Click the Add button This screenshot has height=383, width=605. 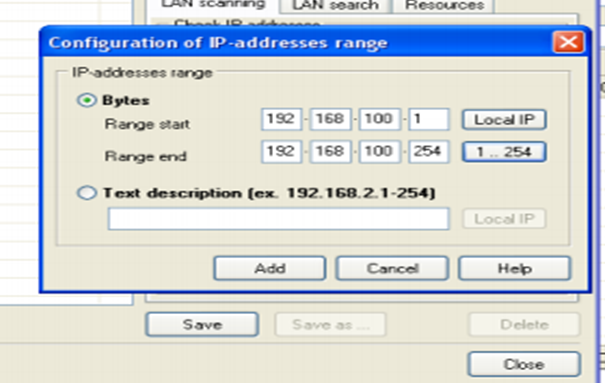(x=270, y=268)
